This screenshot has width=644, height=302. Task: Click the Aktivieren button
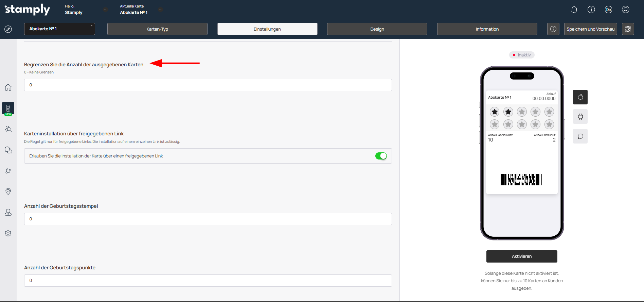(521, 256)
